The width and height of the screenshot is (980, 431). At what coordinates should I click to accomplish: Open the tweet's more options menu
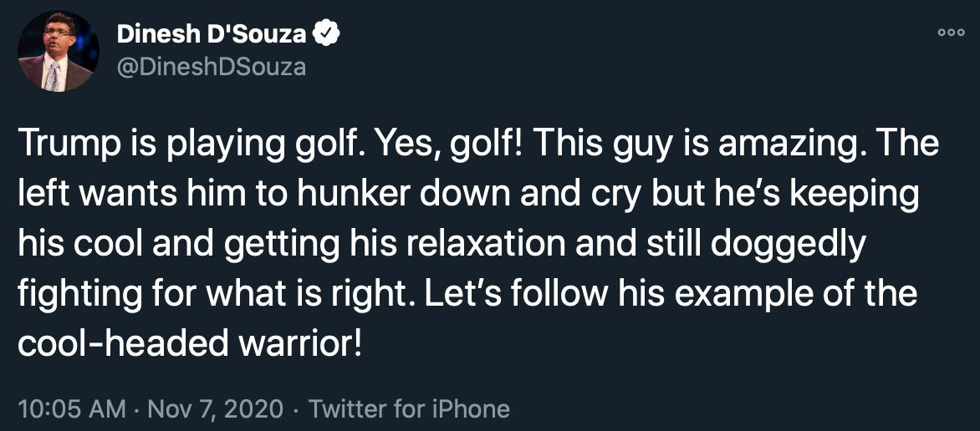coord(952,33)
